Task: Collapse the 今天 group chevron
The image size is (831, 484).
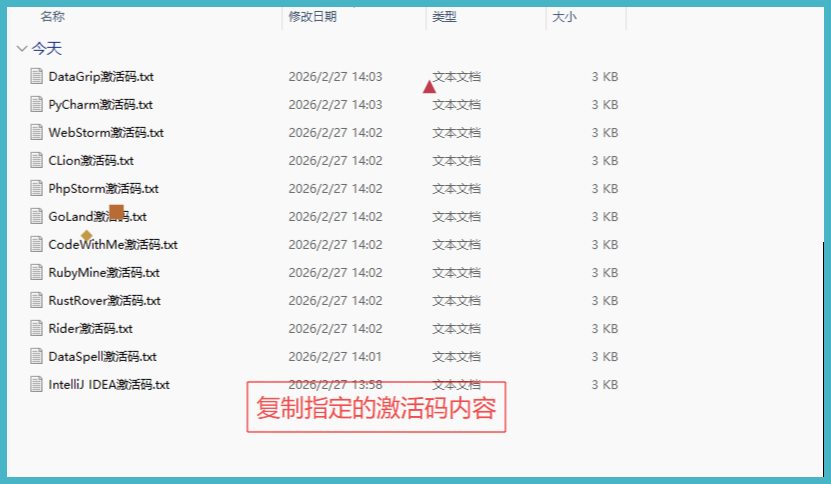Action: (22, 49)
